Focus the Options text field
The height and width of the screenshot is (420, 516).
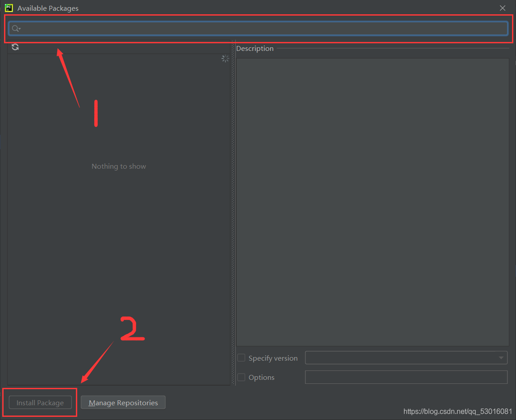(406, 377)
